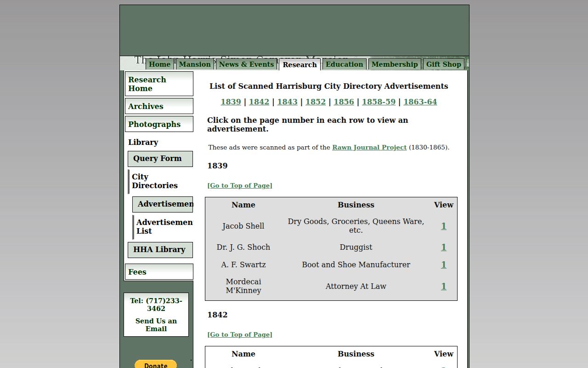Image resolution: width=588 pixels, height=368 pixels.
Task: Open the Mansion tab
Action: pos(195,64)
